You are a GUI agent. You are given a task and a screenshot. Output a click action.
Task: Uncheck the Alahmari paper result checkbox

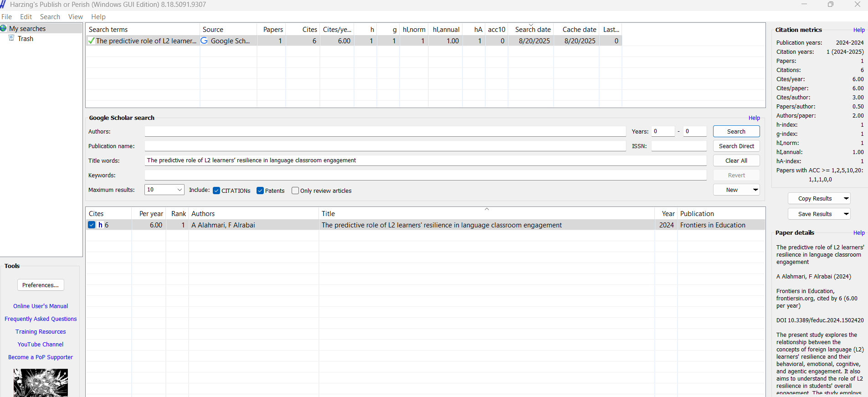click(92, 225)
